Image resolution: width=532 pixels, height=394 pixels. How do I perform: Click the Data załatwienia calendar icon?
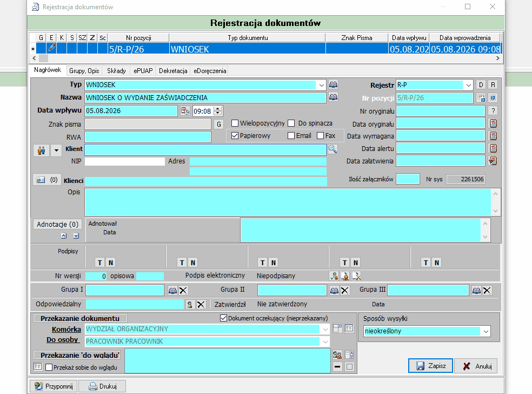(x=493, y=161)
